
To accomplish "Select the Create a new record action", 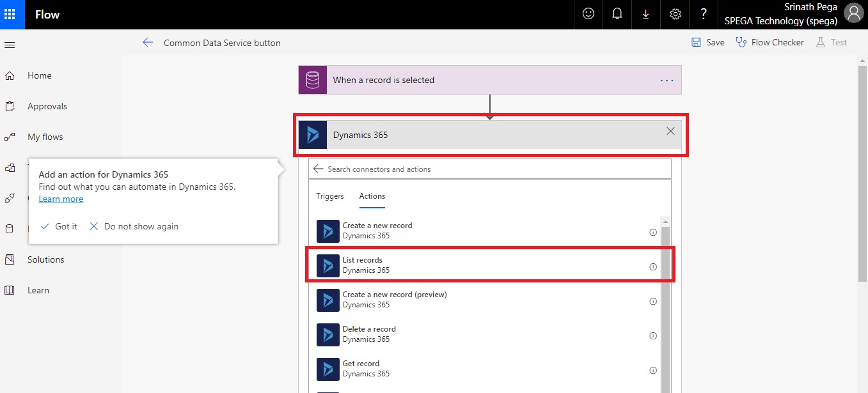I will (x=377, y=231).
